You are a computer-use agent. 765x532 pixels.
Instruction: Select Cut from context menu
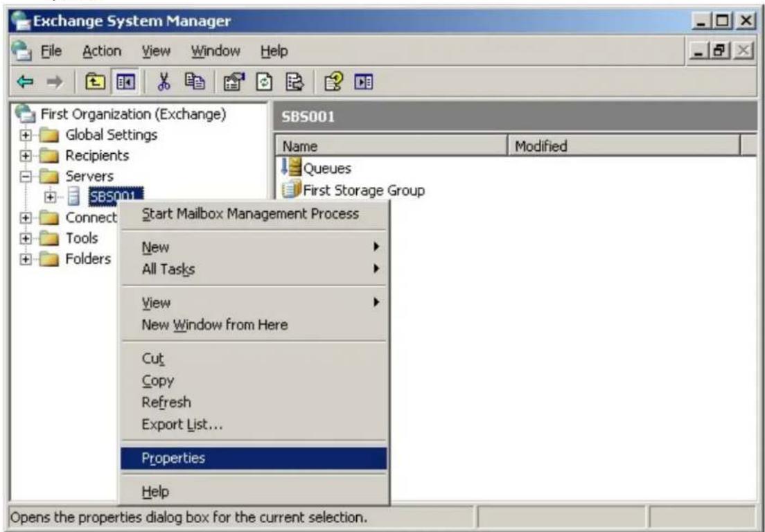click(254, 358)
